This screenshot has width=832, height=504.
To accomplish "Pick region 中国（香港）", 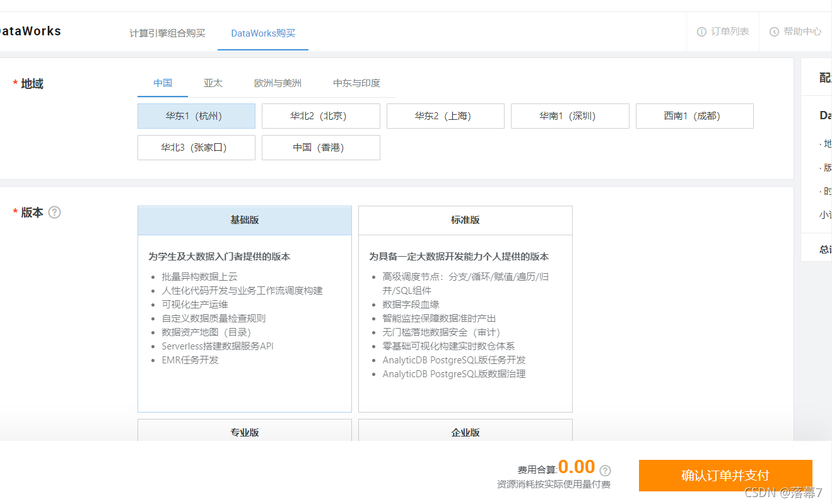I will pos(321,148).
